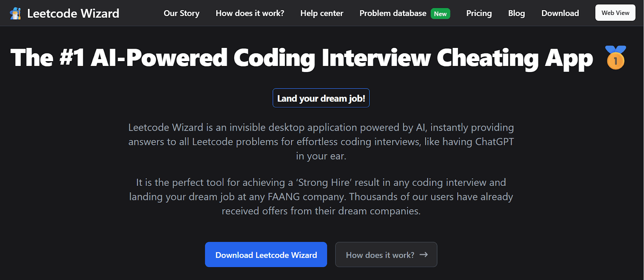
Task: Click the headline text about AI-Powered Coding
Action: (301, 58)
